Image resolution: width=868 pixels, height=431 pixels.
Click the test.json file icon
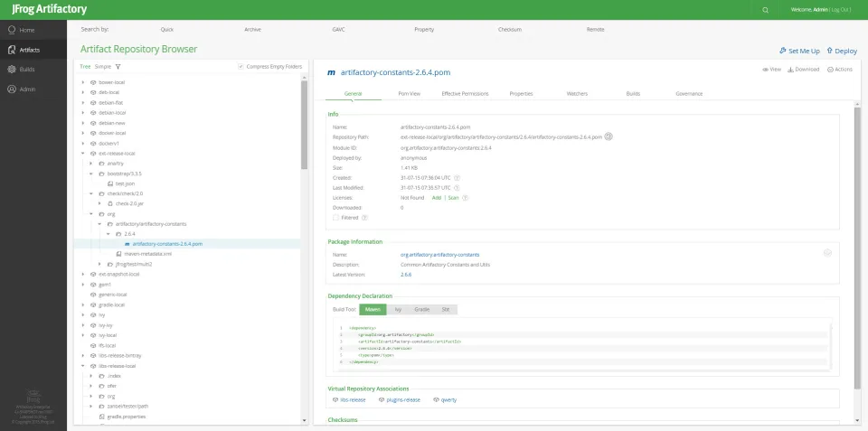(110, 183)
